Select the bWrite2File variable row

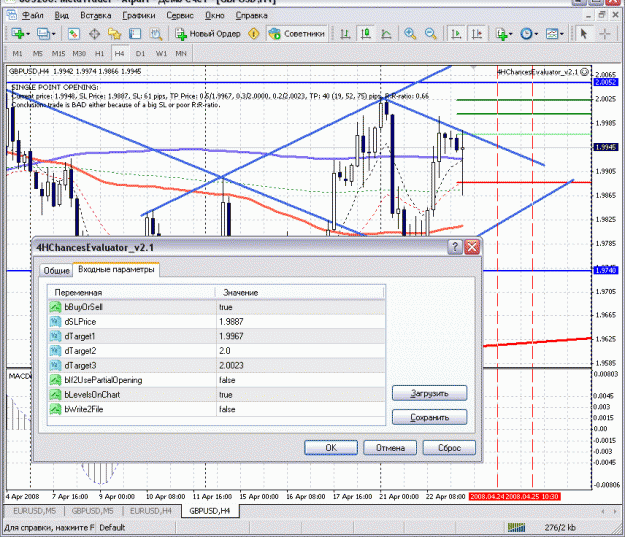click(x=216, y=409)
